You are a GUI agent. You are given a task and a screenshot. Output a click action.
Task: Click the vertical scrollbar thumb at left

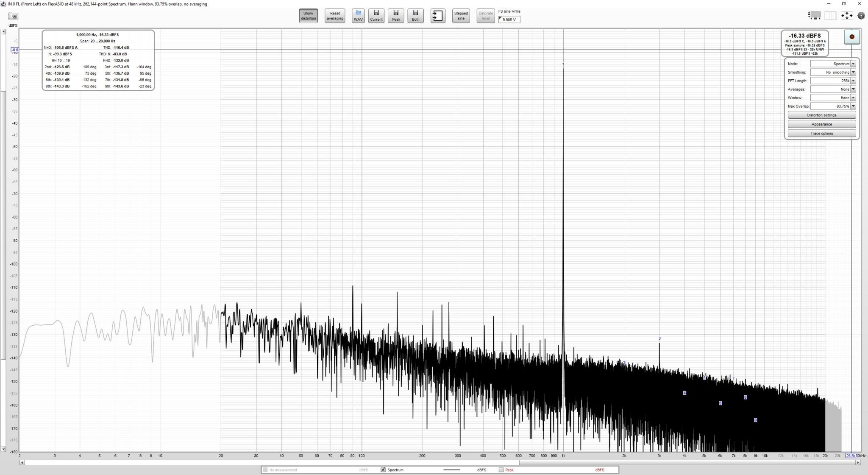pyautogui.click(x=3, y=225)
